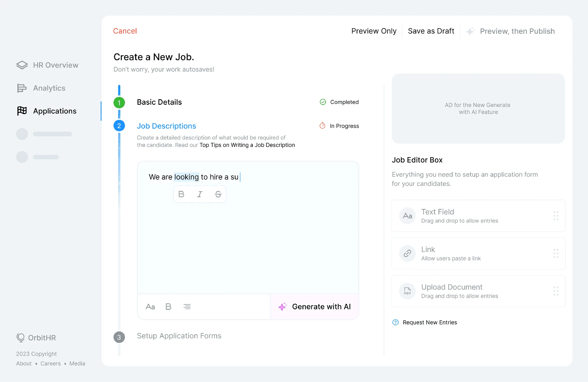Click the HR Overview layers icon
Image resolution: width=588 pixels, height=382 pixels.
pyautogui.click(x=22, y=65)
